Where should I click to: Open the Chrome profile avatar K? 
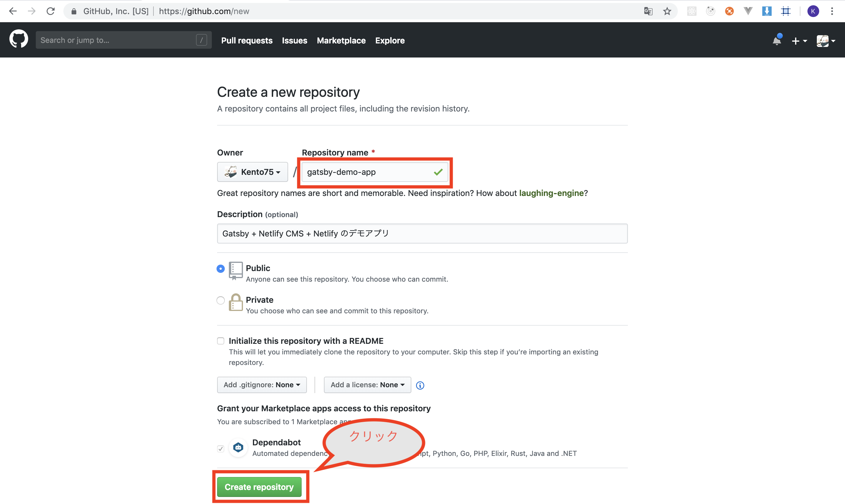[813, 11]
